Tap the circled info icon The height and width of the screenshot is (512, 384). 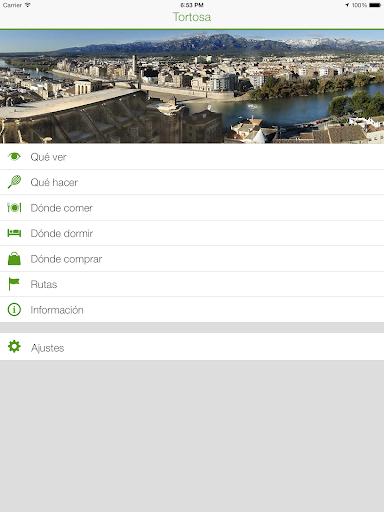(x=14, y=309)
